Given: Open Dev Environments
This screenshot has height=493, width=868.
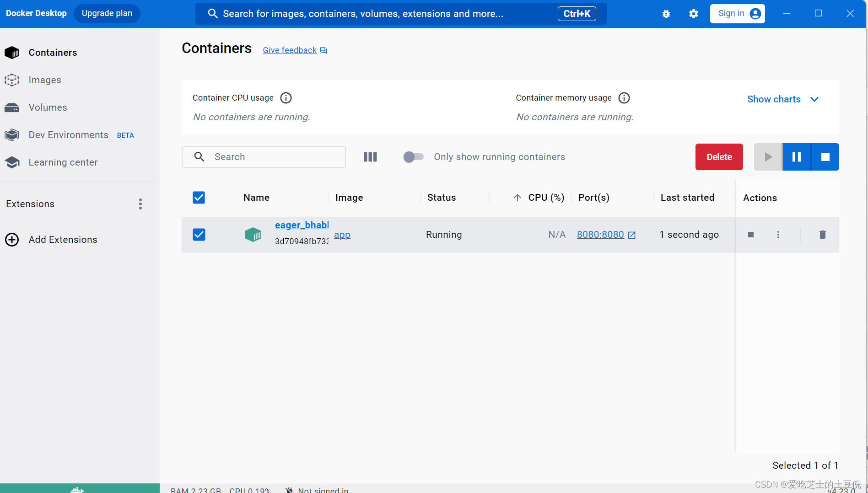Looking at the screenshot, I should (x=68, y=134).
